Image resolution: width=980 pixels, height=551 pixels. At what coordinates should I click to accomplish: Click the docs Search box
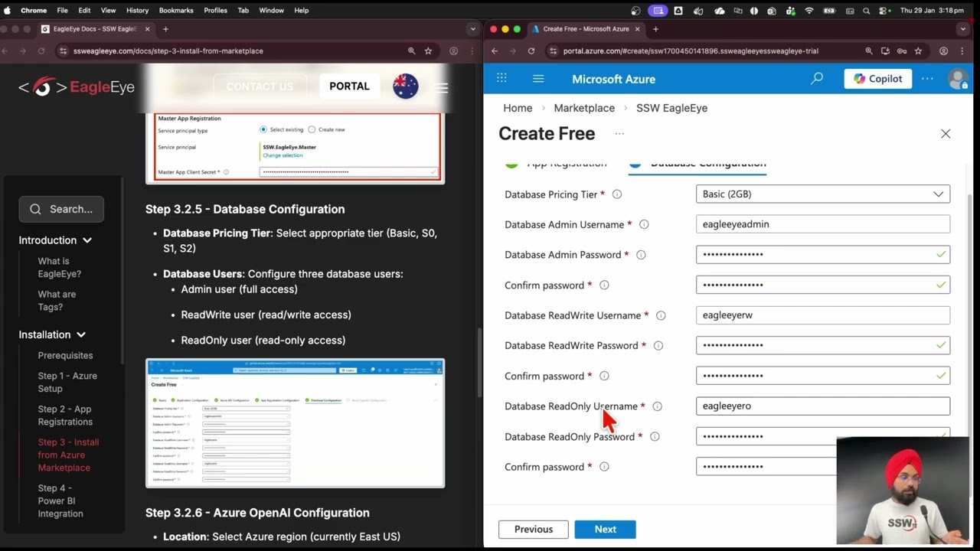coord(61,209)
